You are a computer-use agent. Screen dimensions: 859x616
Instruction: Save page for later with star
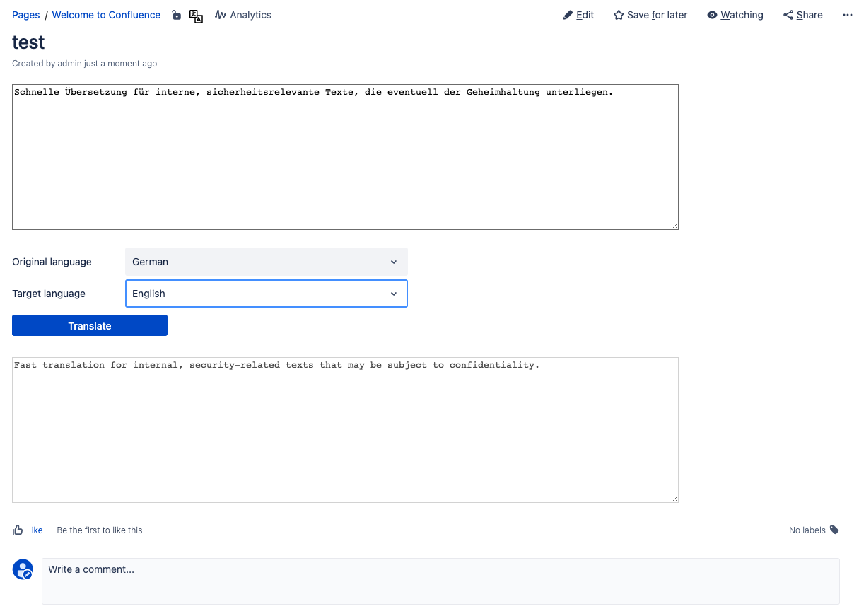point(650,15)
